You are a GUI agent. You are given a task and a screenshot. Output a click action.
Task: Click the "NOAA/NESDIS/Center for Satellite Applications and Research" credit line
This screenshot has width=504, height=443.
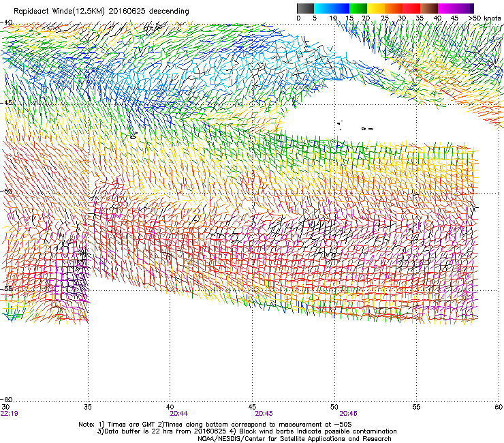click(x=294, y=439)
